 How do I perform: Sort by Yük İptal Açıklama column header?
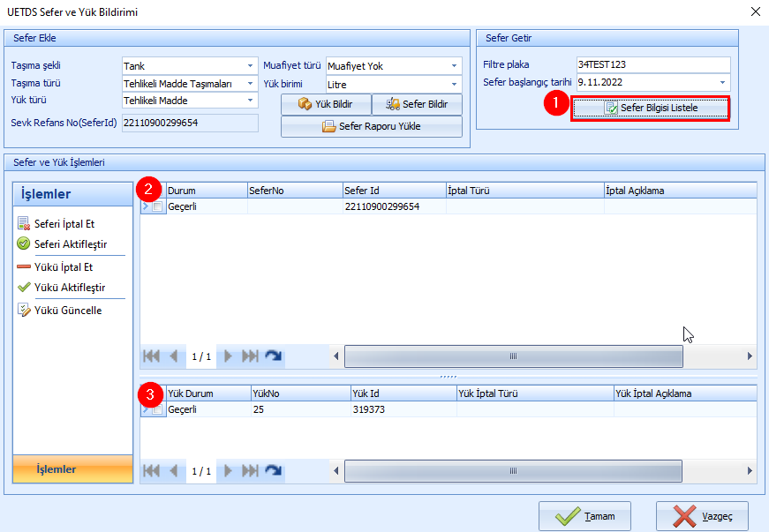685,393
